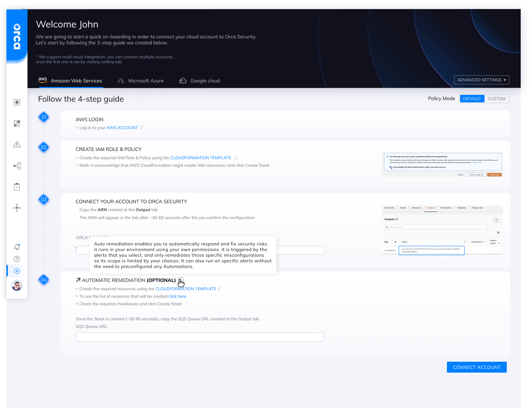
Task: Click the copy link icon beside AWS ACCOUNT
Action: click(142, 128)
